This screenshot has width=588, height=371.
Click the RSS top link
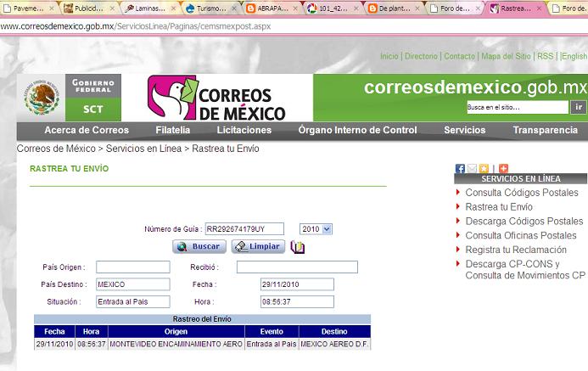pyautogui.click(x=546, y=56)
